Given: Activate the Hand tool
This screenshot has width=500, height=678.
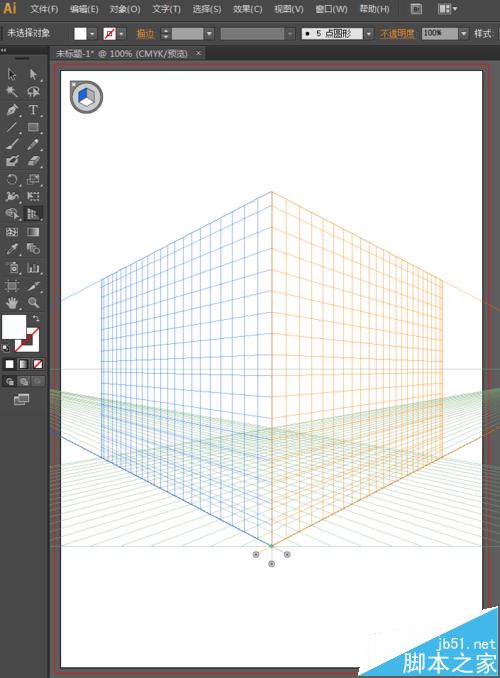Looking at the screenshot, I should tap(12, 303).
